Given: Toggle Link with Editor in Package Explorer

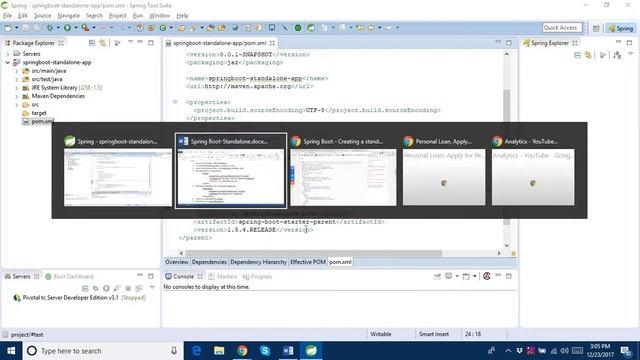Looking at the screenshot, I should (102, 43).
